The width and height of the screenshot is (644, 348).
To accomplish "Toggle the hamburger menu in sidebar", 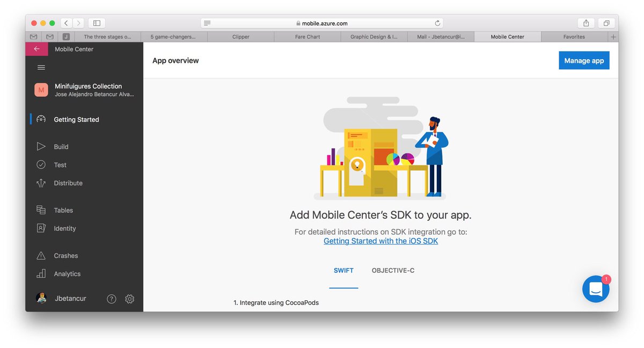I will (x=41, y=68).
